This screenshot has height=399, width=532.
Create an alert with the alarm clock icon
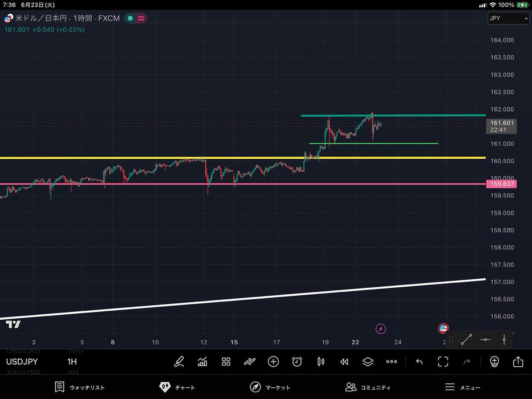click(297, 361)
